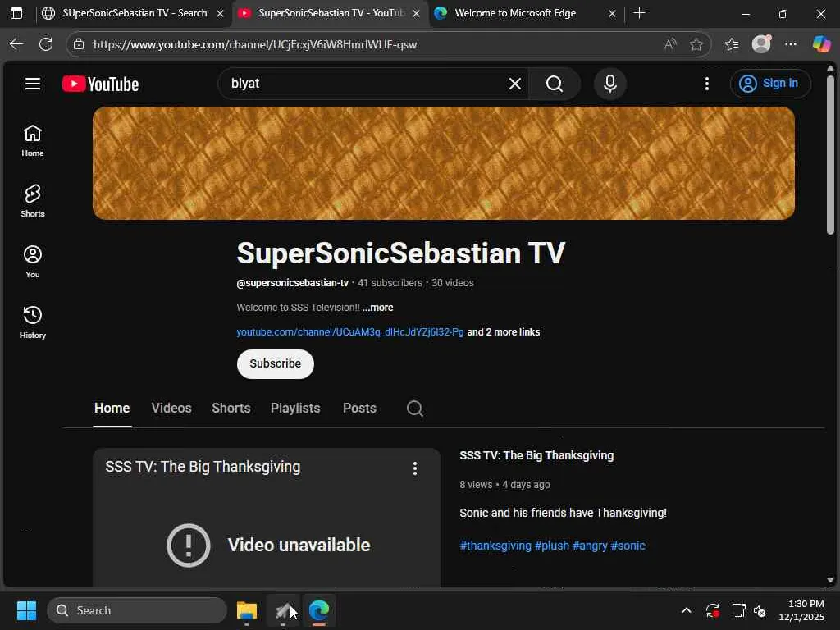This screenshot has width=840, height=630.
Task: Click the Edge address bar URL
Action: pyautogui.click(x=255, y=44)
